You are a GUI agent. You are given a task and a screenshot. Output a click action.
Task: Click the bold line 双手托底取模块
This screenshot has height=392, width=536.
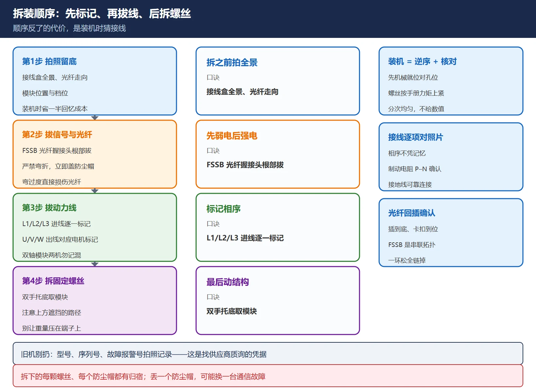point(232,311)
